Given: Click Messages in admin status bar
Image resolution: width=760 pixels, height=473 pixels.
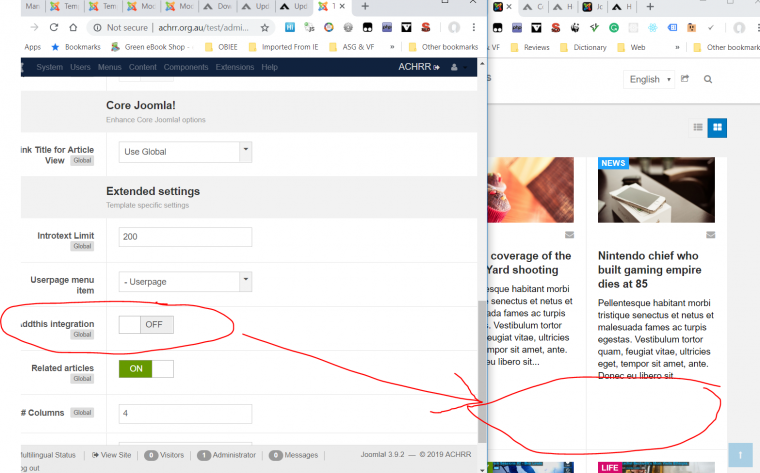Looking at the screenshot, I should tap(294, 455).
